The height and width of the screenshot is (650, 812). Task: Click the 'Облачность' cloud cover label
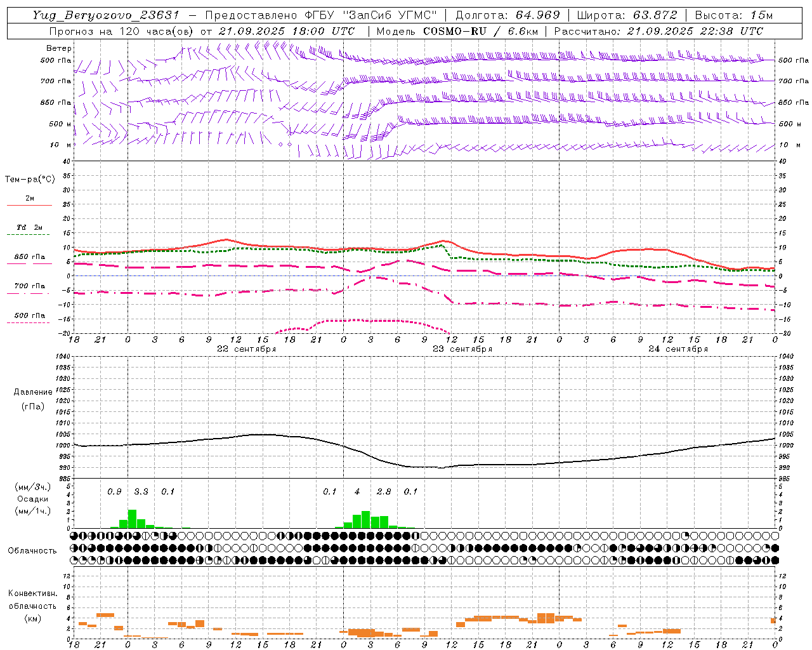point(32,550)
